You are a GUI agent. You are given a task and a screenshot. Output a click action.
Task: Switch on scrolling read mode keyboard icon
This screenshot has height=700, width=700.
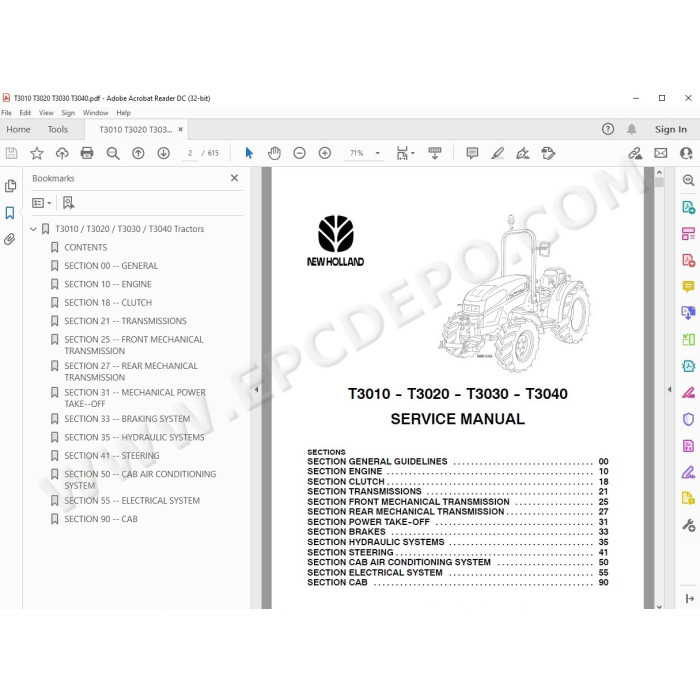(x=435, y=153)
